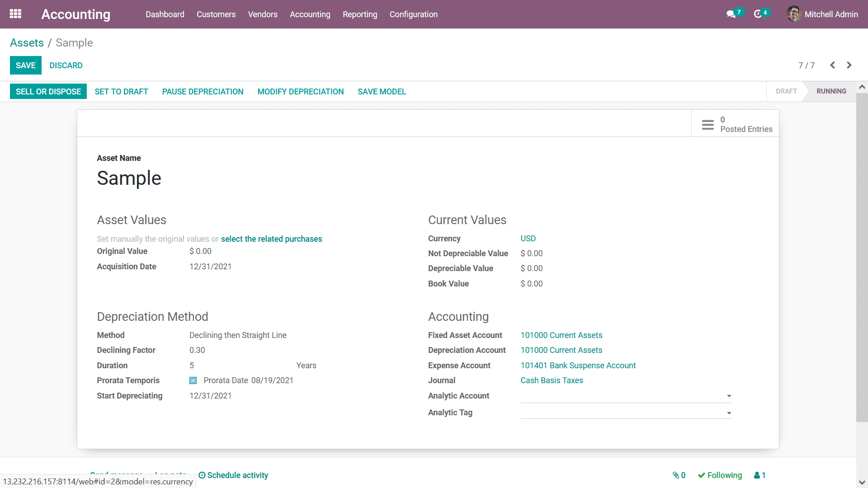Open 101401 Bank Suspense Account link
The width and height of the screenshot is (868, 488).
[x=578, y=365]
